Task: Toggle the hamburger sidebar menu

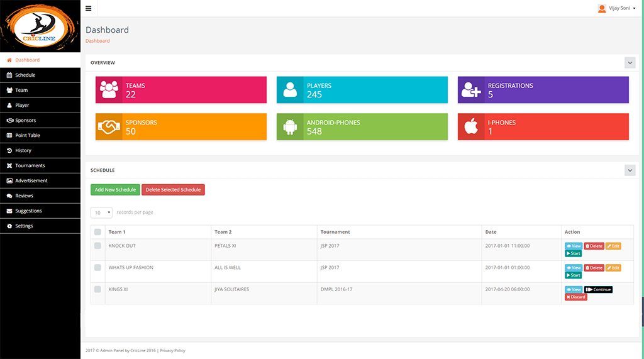Action: pyautogui.click(x=88, y=8)
